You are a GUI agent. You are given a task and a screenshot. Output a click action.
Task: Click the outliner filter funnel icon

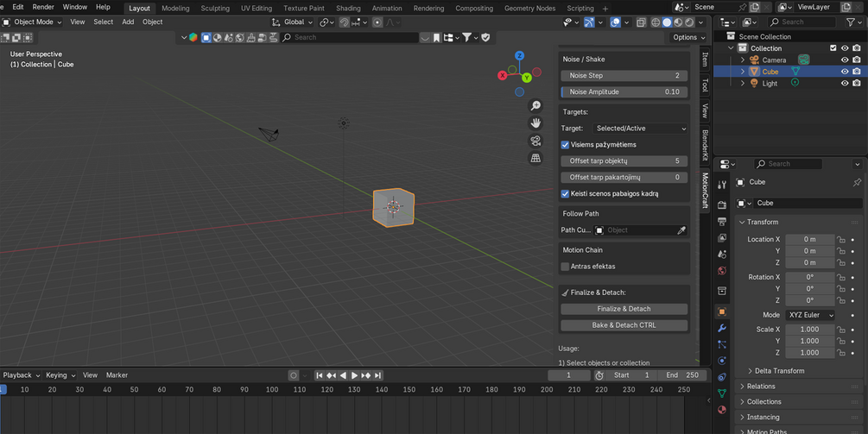851,22
